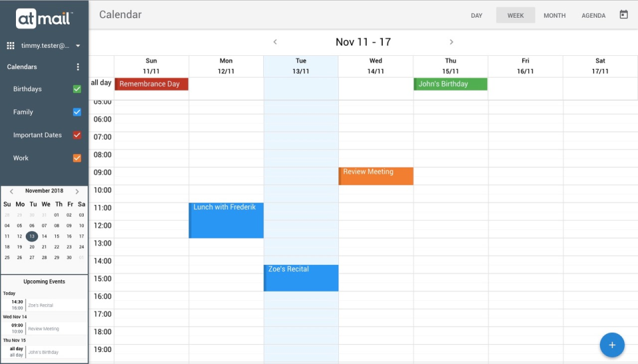Select the Tue 13/11 column header
The width and height of the screenshot is (638, 364).
[301, 66]
